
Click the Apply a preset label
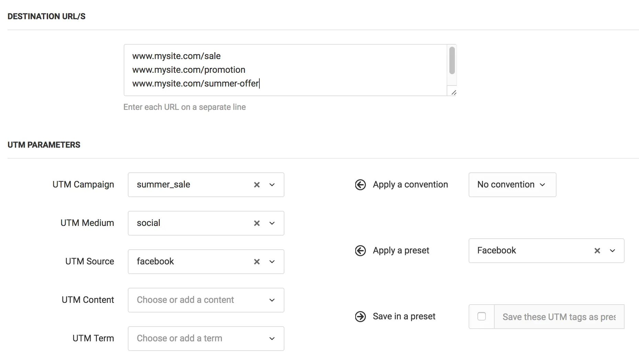point(401,251)
